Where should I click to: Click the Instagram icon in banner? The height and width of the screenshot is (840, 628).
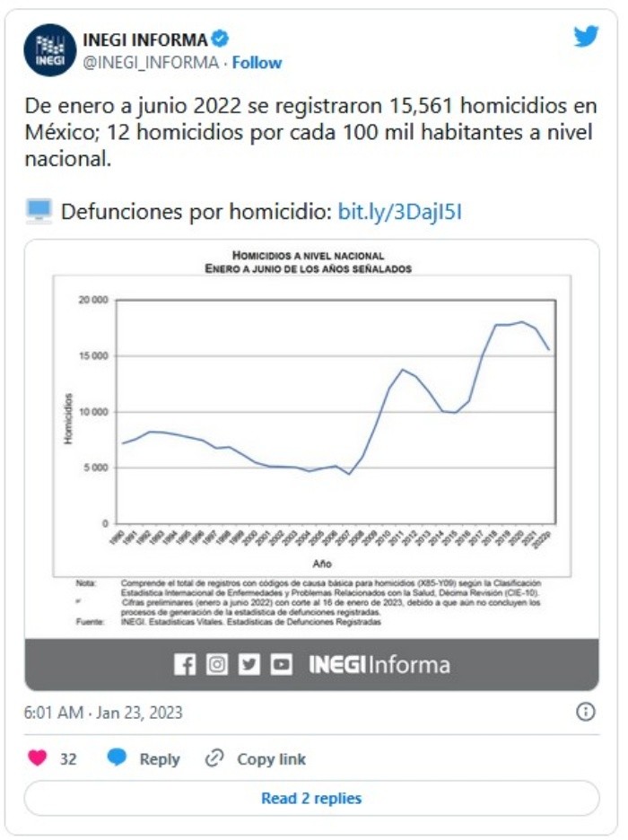coord(217,665)
